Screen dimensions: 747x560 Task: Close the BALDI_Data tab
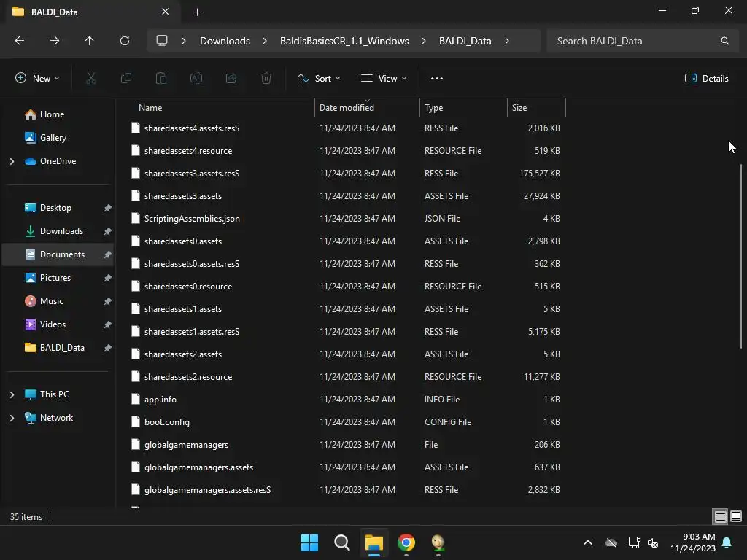166,12
